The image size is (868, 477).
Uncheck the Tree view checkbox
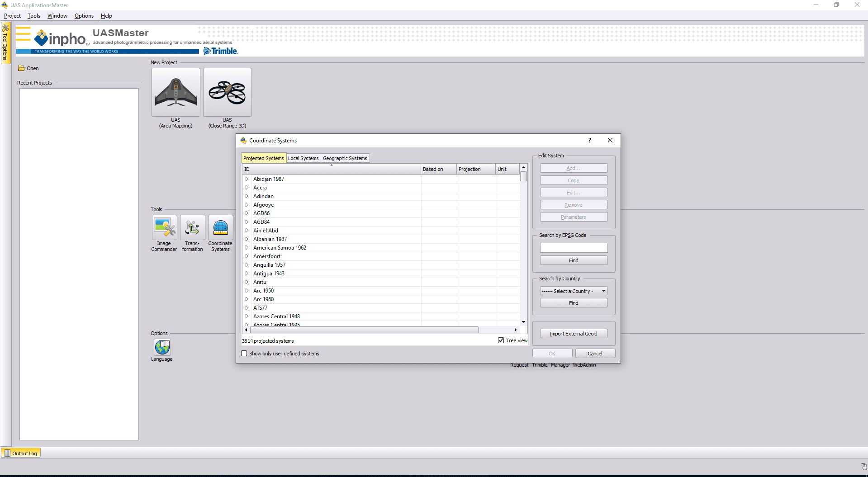coord(501,340)
